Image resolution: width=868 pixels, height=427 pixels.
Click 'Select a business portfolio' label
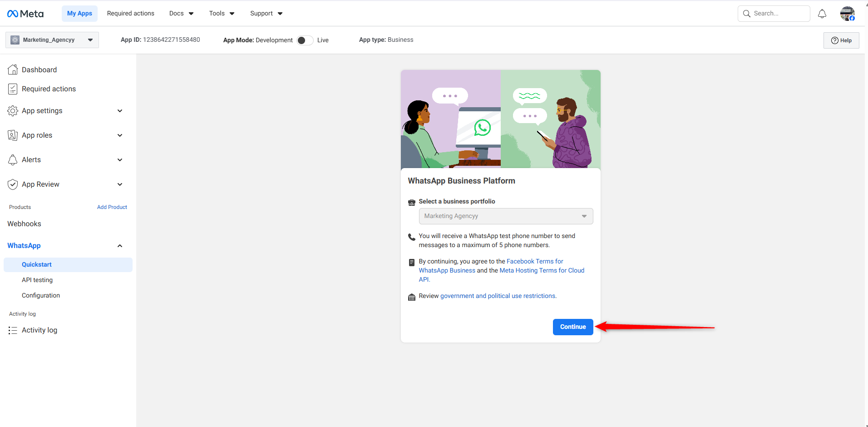click(x=457, y=202)
